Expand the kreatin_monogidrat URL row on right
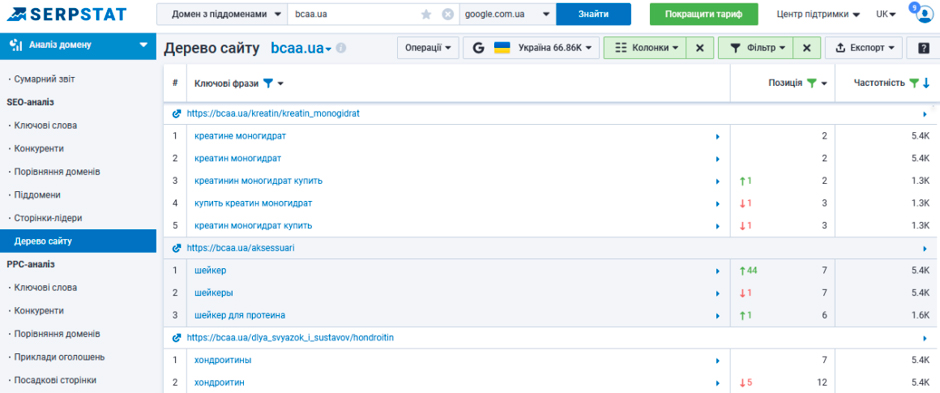The width and height of the screenshot is (940, 393). pos(926,113)
